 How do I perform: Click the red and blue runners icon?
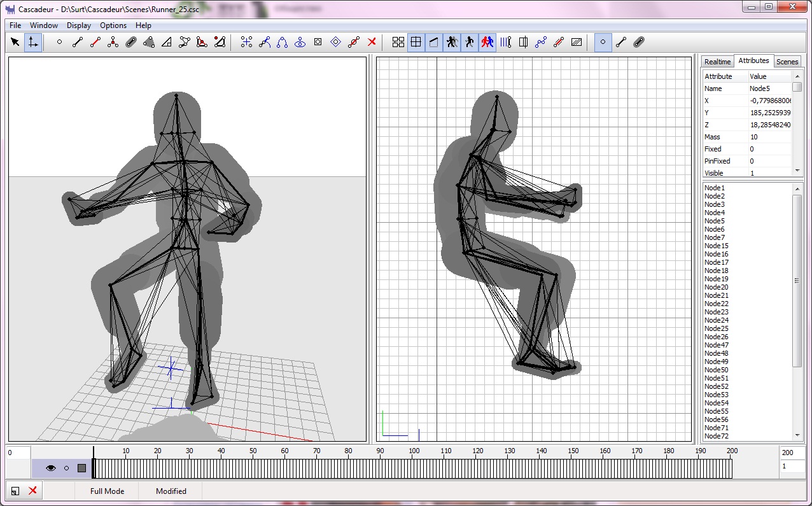(487, 42)
